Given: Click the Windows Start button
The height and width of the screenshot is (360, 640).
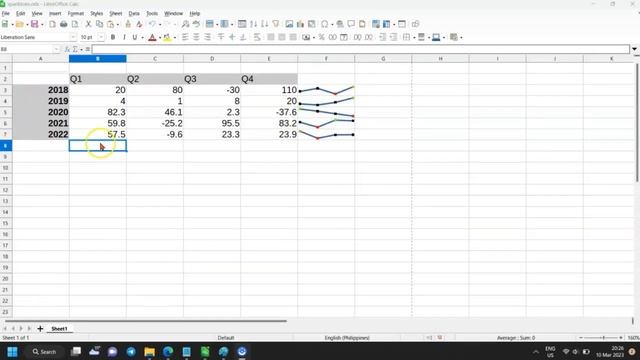Looking at the screenshot, I should pyautogui.click(x=12, y=351).
